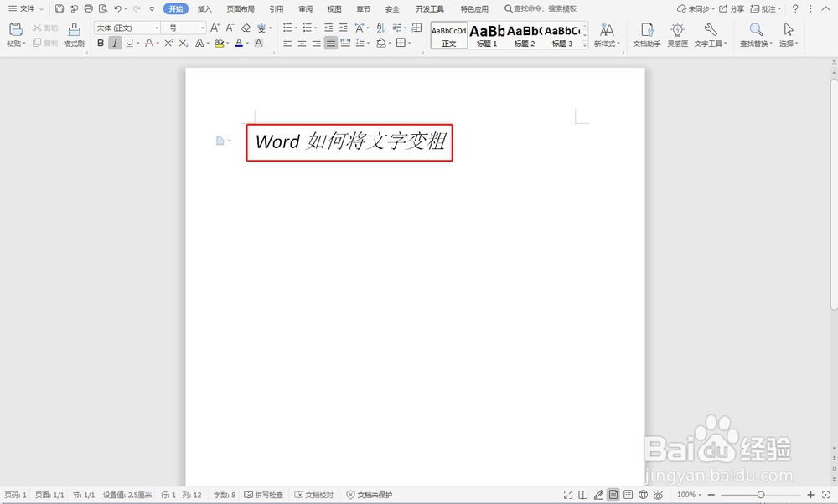The width and height of the screenshot is (838, 504).
Task: Click the yellow text highlight color button
Action: click(219, 43)
